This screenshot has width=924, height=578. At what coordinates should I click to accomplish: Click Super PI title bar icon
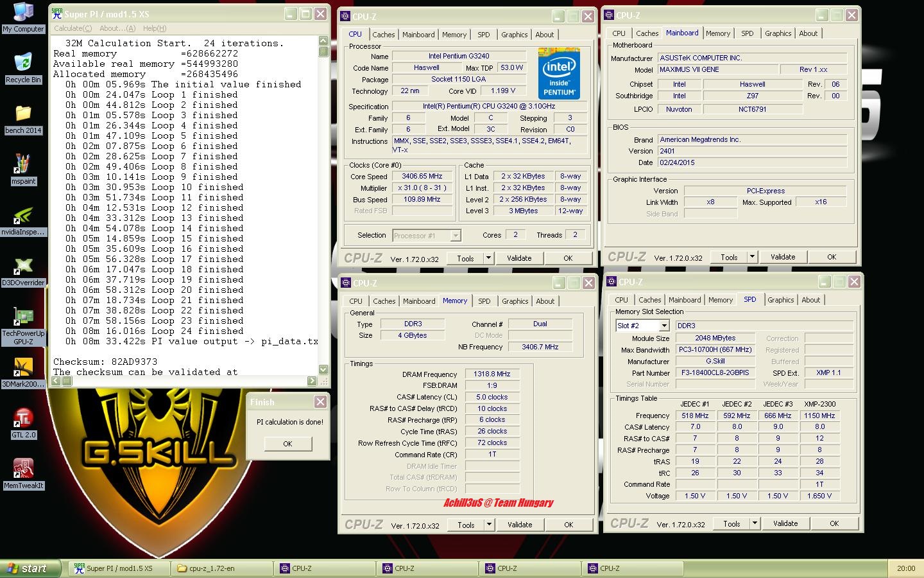click(x=57, y=13)
